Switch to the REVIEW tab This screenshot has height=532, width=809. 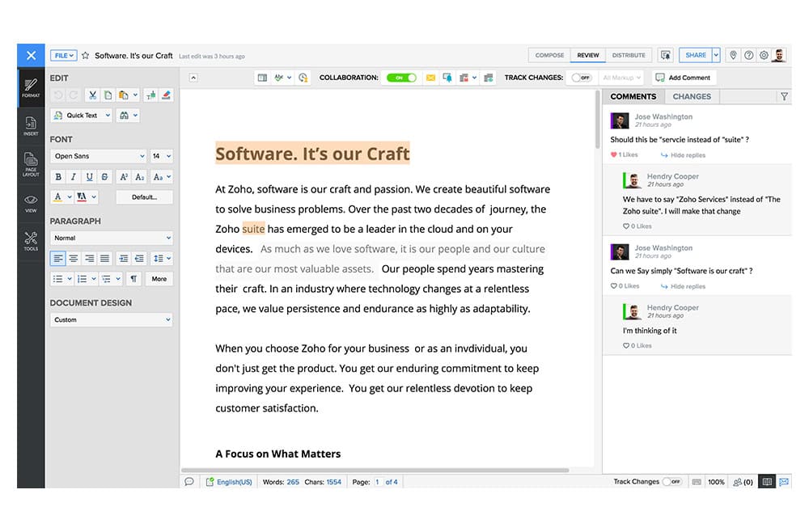point(587,55)
